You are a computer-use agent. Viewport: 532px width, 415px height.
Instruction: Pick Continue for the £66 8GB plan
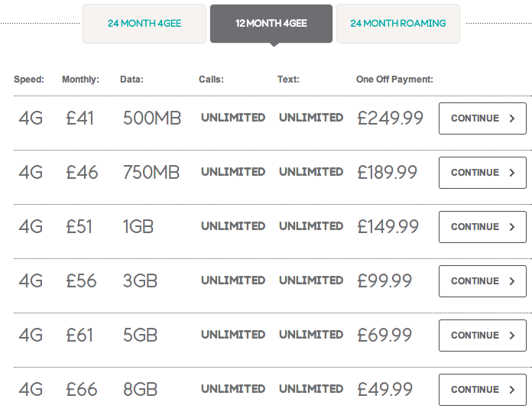tap(482, 390)
